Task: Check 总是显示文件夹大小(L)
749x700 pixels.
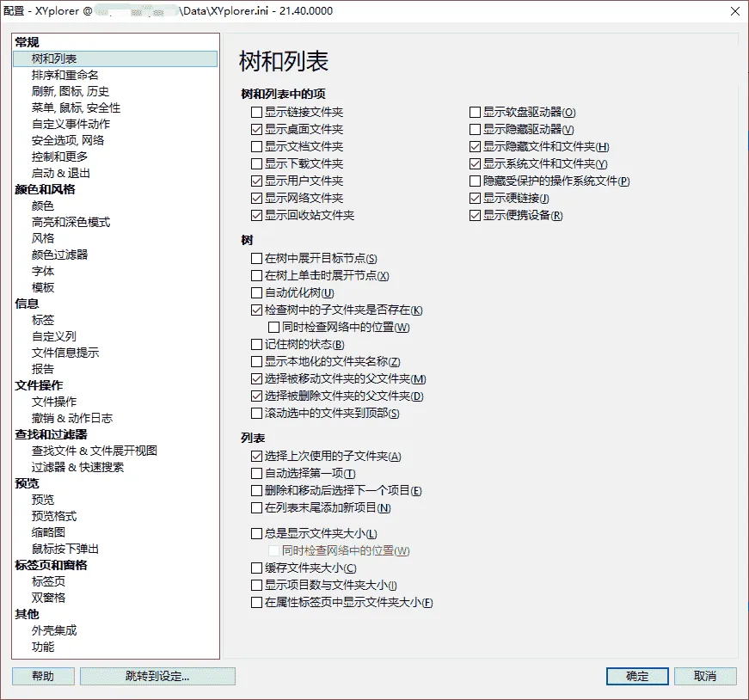Action: pyautogui.click(x=256, y=534)
